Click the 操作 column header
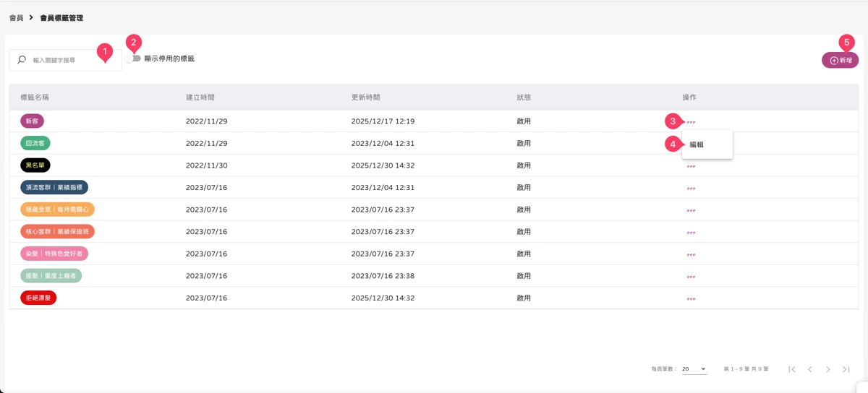 pyautogui.click(x=689, y=97)
